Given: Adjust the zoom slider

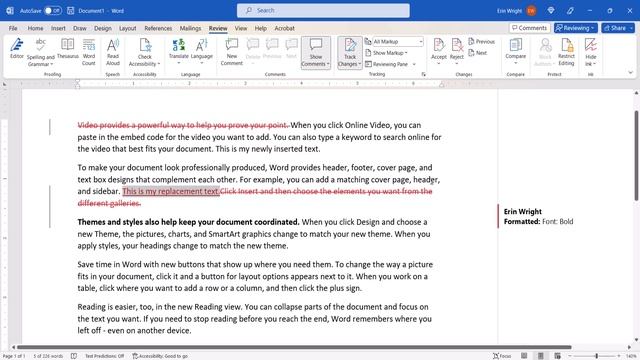Looking at the screenshot, I should point(596,356).
